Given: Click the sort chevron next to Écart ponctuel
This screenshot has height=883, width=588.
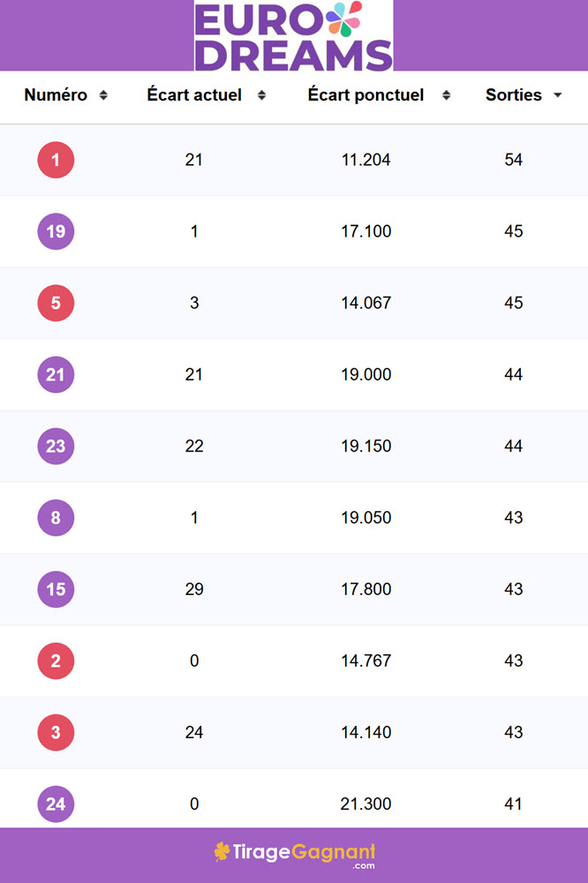Looking at the screenshot, I should 448,94.
